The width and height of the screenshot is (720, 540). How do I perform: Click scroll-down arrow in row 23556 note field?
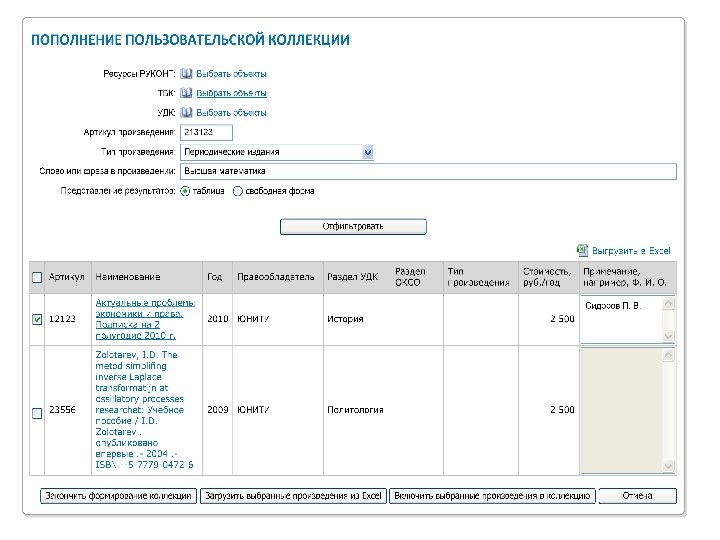[x=668, y=466]
